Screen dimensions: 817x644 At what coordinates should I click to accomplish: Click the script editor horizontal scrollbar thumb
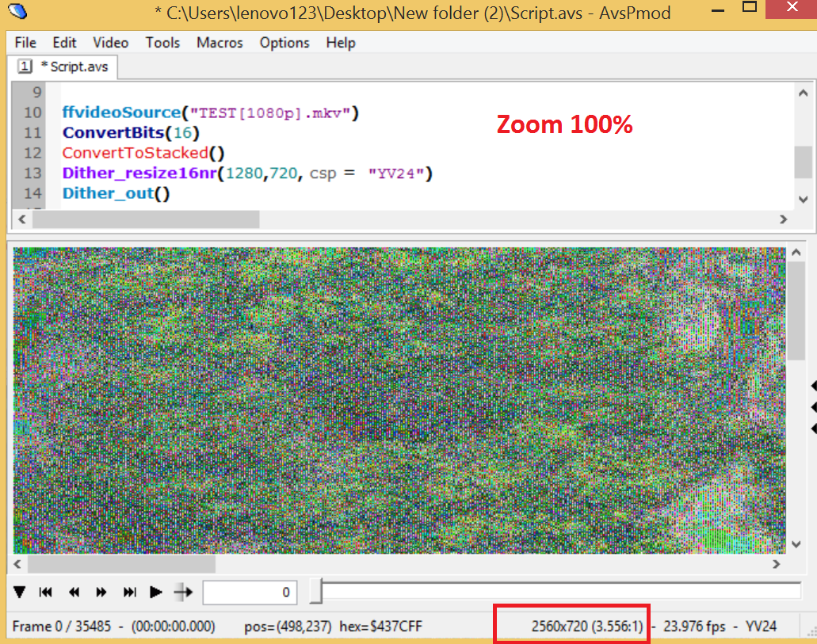[146, 219]
